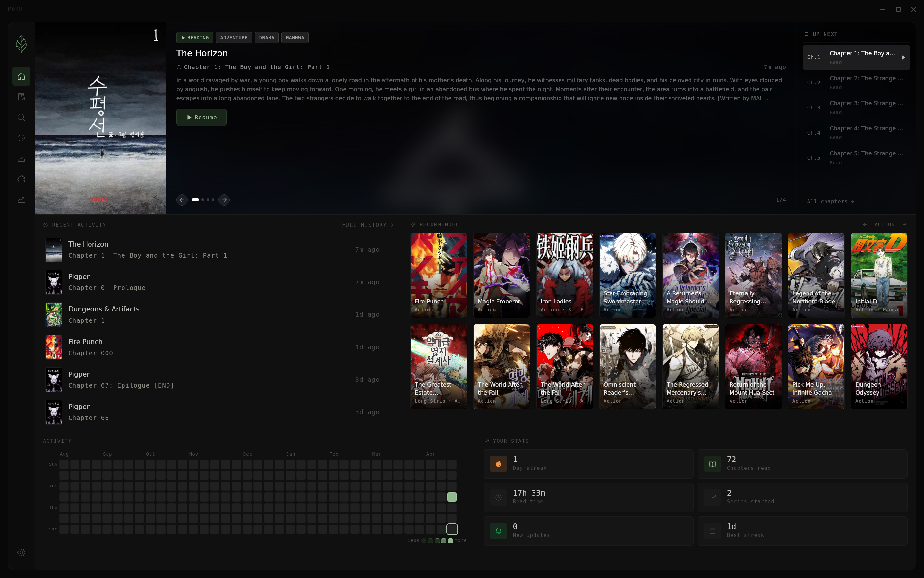Open the Downloads icon in the sidebar
Viewport: 924px width, 578px height.
pyautogui.click(x=21, y=158)
